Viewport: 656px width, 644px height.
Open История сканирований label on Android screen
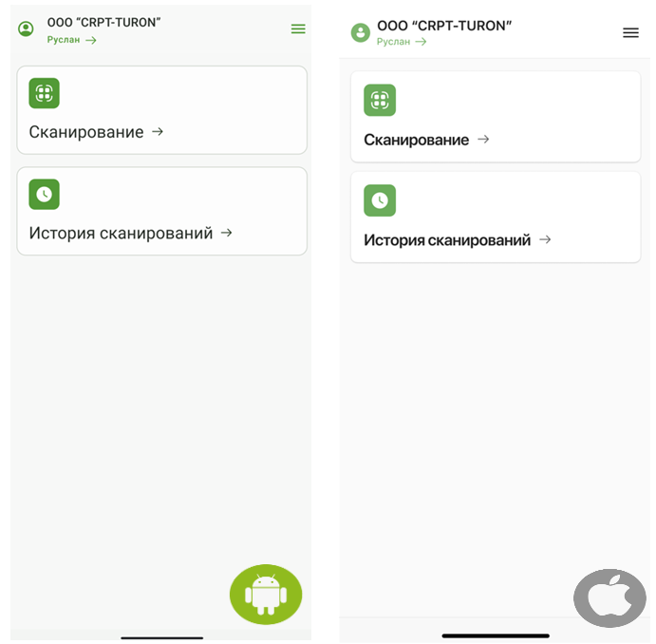click(x=121, y=233)
